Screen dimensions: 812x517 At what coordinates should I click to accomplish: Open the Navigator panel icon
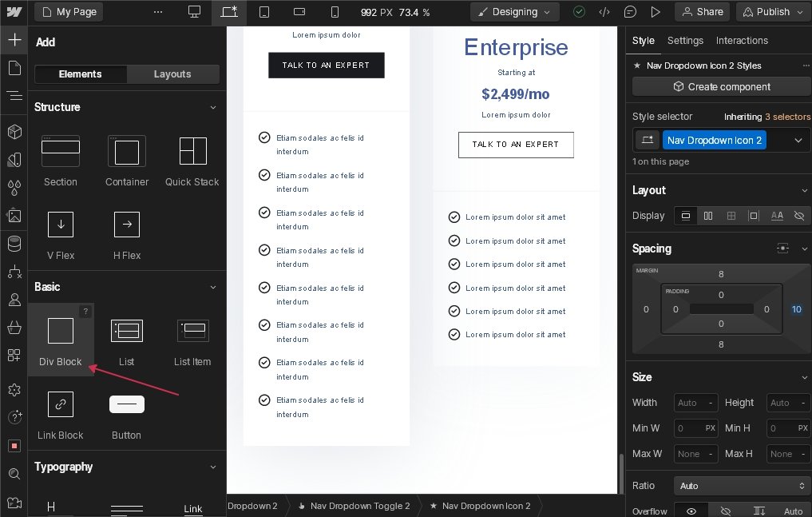(14, 95)
